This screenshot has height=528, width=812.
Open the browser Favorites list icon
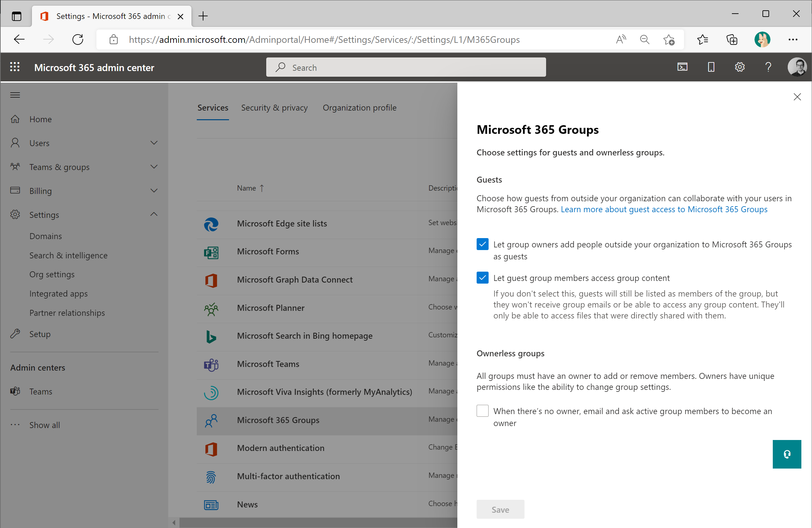click(x=703, y=40)
